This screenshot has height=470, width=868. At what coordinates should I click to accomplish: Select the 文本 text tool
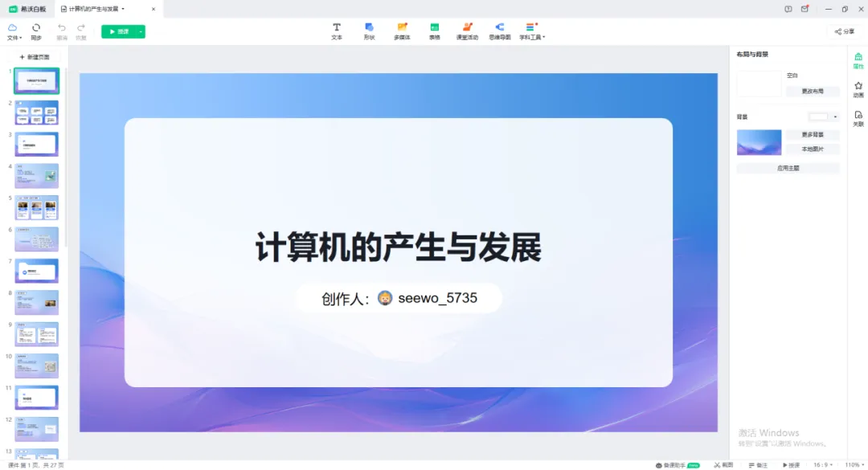(x=337, y=31)
